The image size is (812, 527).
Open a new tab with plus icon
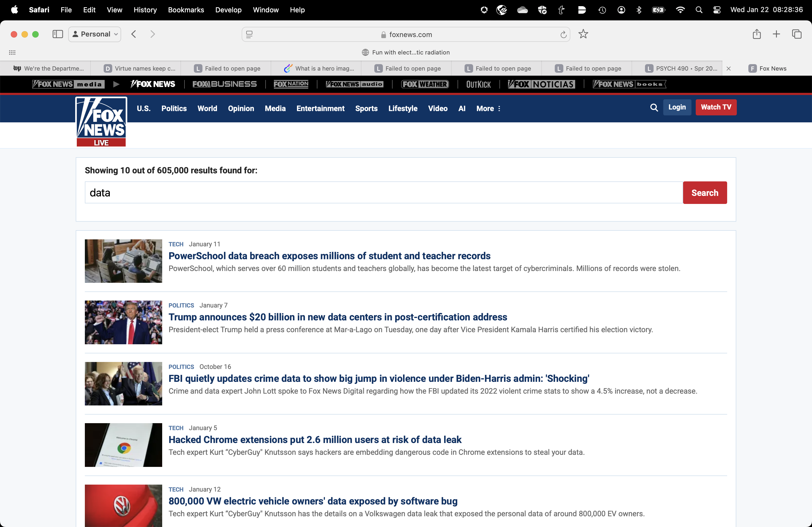point(776,34)
